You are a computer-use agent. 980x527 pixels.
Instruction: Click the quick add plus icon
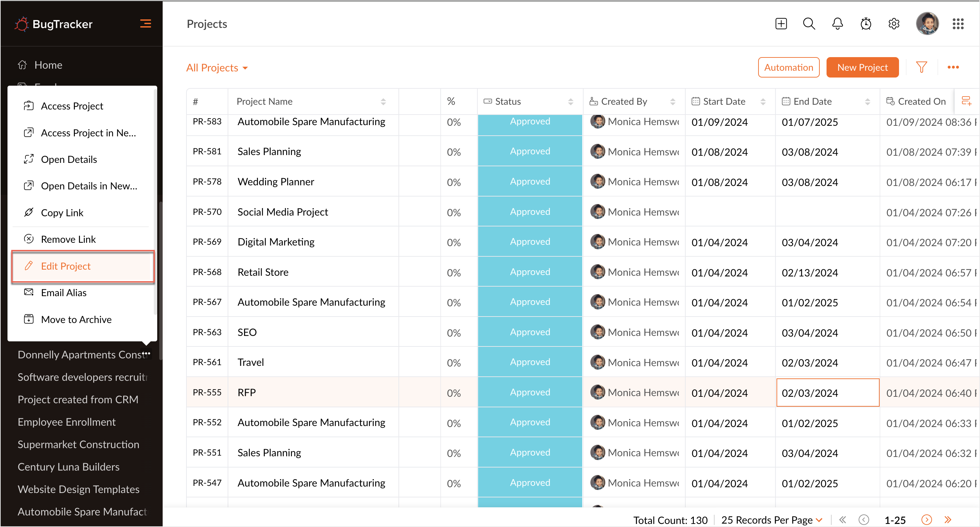click(x=781, y=23)
